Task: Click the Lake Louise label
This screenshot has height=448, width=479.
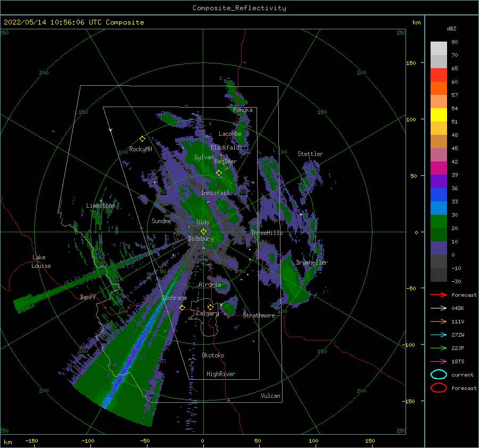Action: click(41, 262)
